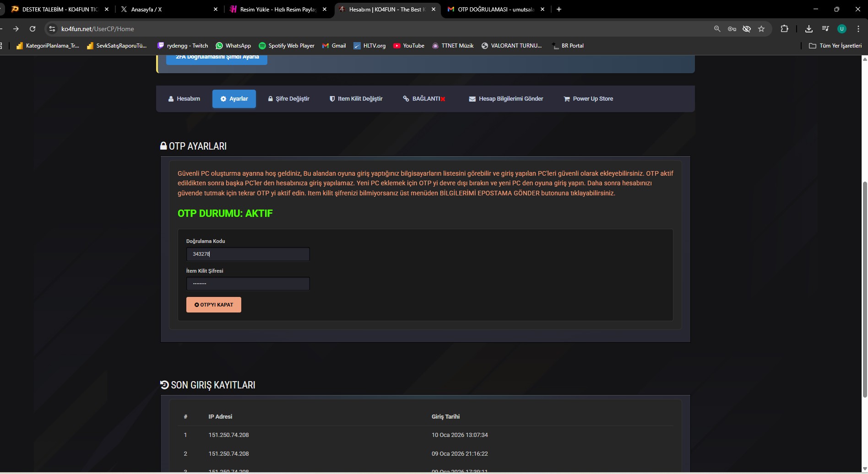
Task: Click the crossed-eye tracking protection icon
Action: point(747,29)
